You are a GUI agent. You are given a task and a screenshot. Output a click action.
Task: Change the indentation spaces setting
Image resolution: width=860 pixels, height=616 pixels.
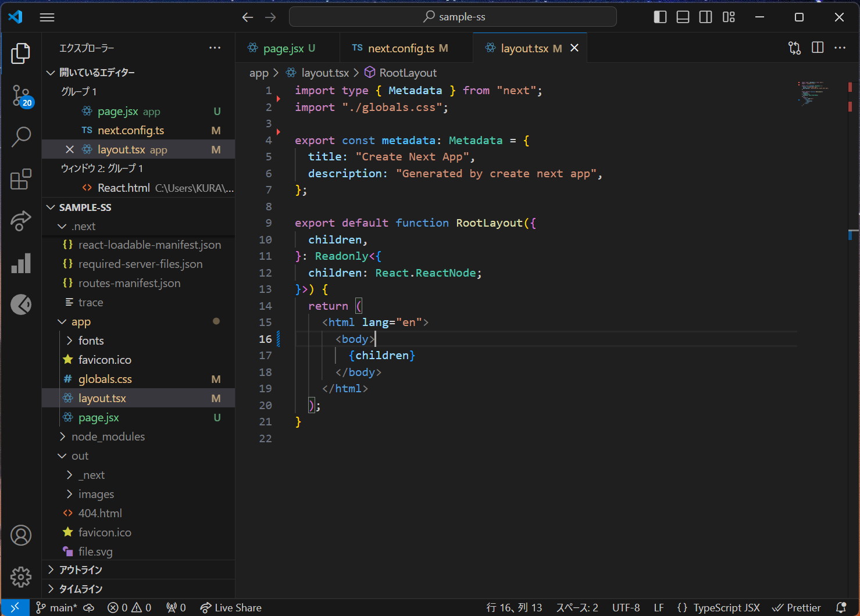click(x=577, y=607)
